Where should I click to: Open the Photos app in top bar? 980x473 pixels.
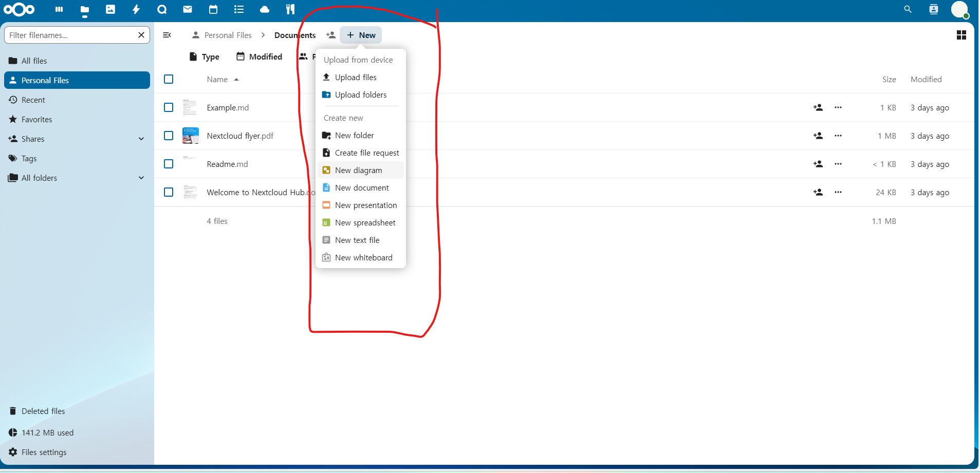coord(110,9)
